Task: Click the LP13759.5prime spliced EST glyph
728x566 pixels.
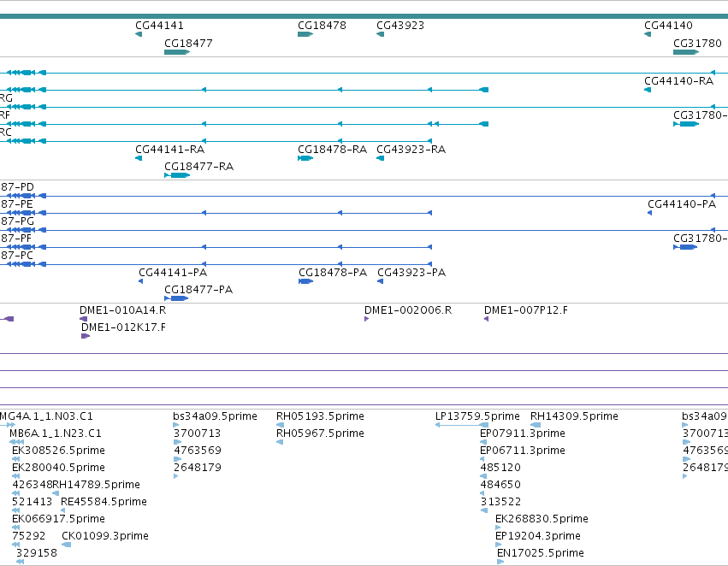Action: tap(462, 425)
